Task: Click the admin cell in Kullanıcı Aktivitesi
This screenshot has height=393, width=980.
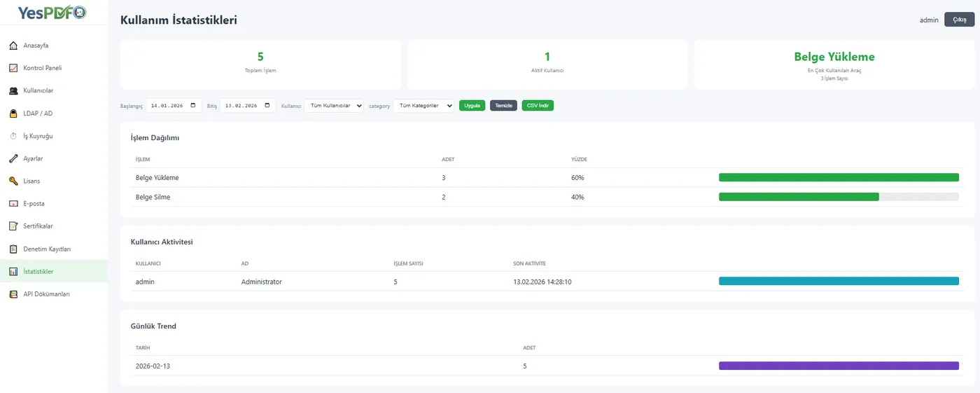Action: pyautogui.click(x=145, y=282)
